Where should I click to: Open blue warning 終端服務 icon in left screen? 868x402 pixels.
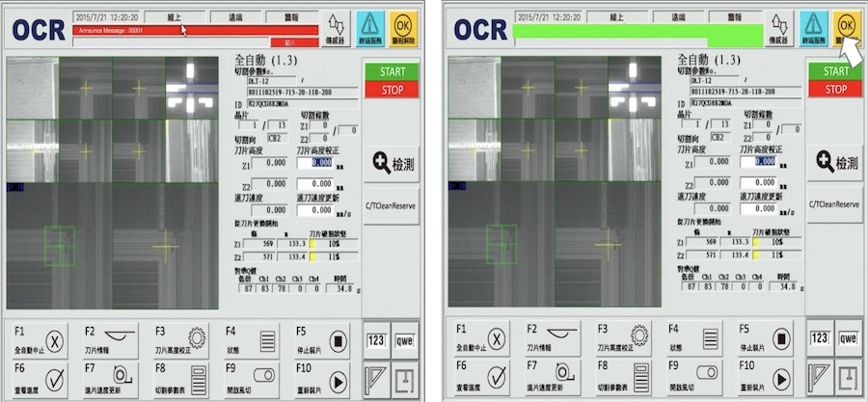369,29
